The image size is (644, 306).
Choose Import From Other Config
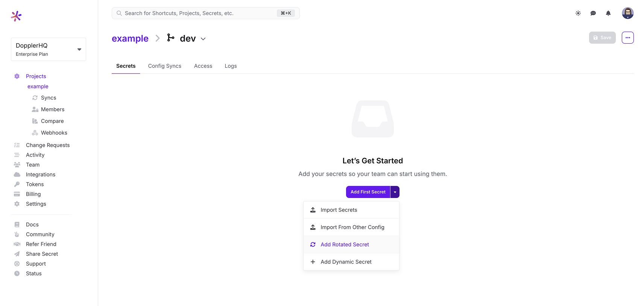pos(351,227)
